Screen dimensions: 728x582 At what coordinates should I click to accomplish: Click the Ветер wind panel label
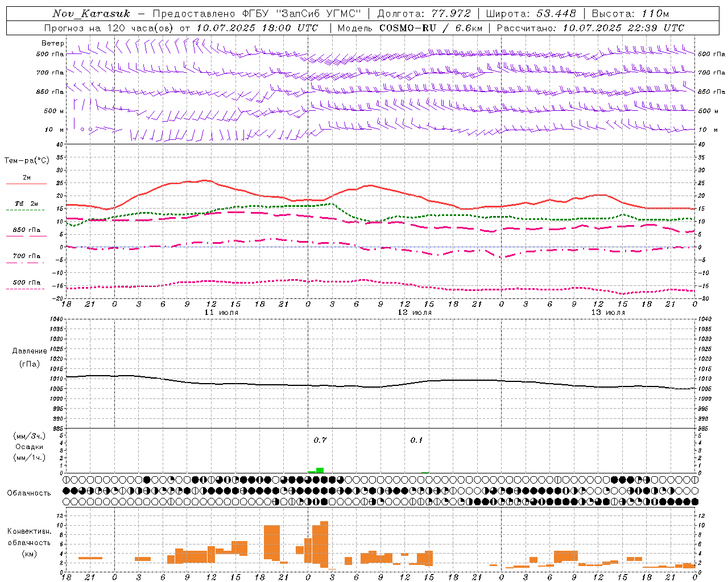[52, 43]
